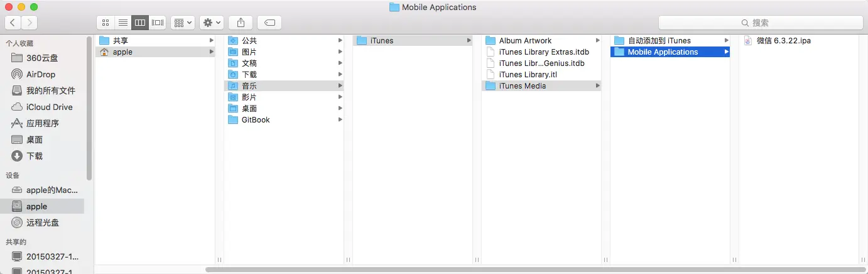Open 应用程序 in the sidebar

(43, 123)
